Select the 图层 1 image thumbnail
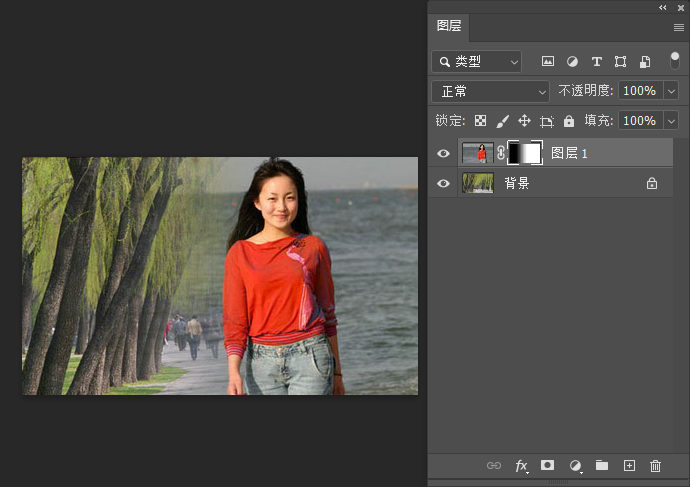Viewport: 690px width, 487px height. point(478,153)
